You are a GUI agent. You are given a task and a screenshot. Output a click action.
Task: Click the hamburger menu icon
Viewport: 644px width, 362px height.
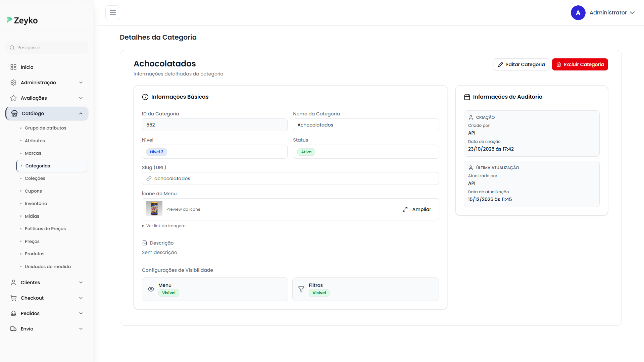click(113, 13)
